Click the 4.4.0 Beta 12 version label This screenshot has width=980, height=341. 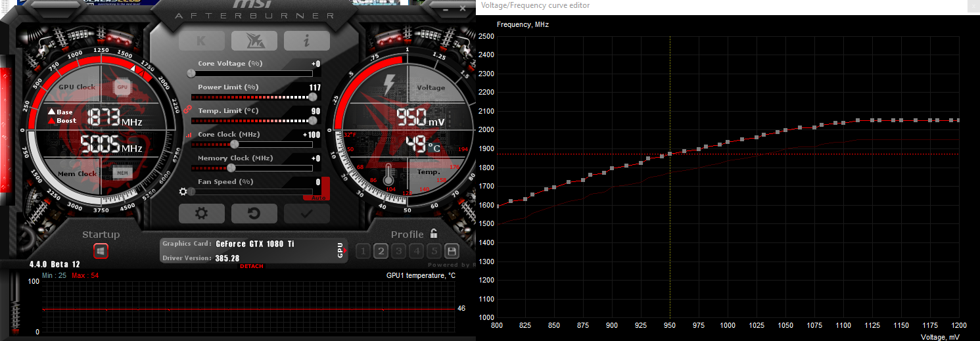click(x=53, y=264)
